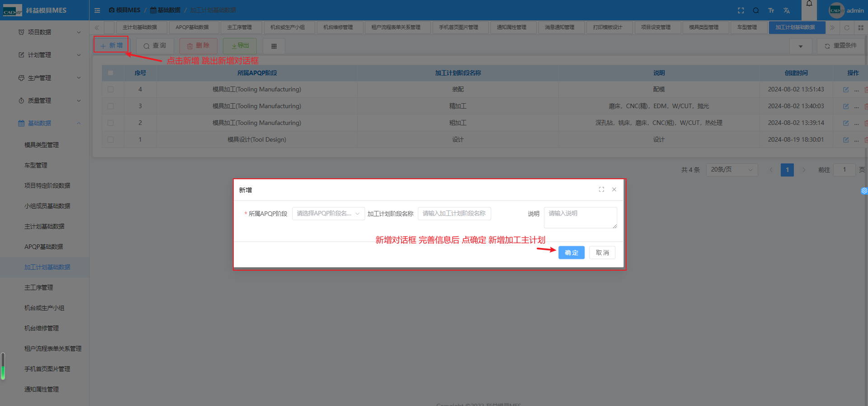Check the row 4 装配 checkbox
The width and height of the screenshot is (868, 406).
tap(110, 90)
